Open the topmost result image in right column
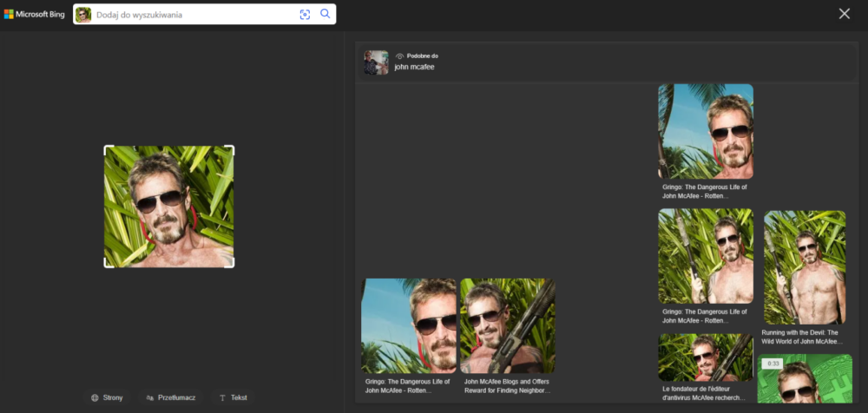The height and width of the screenshot is (413, 868). coord(705,131)
